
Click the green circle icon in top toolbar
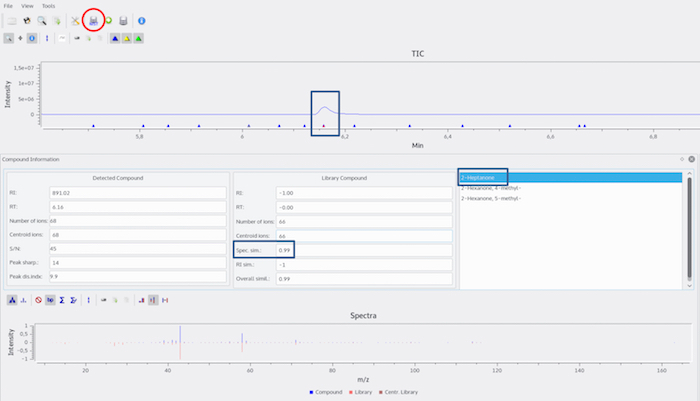click(107, 20)
